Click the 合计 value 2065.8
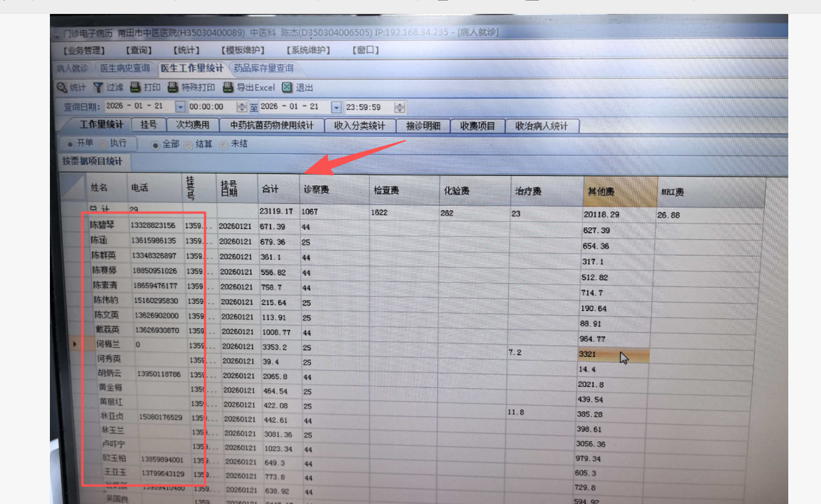This screenshot has width=821, height=504. (275, 377)
